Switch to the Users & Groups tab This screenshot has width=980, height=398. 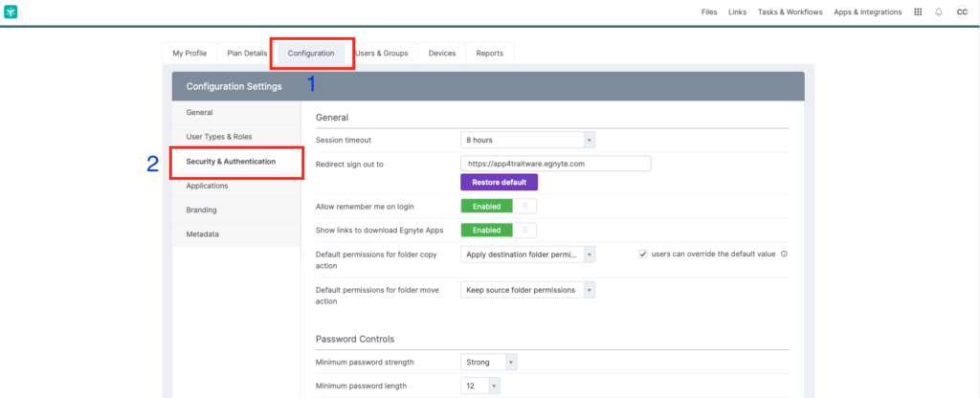click(381, 54)
